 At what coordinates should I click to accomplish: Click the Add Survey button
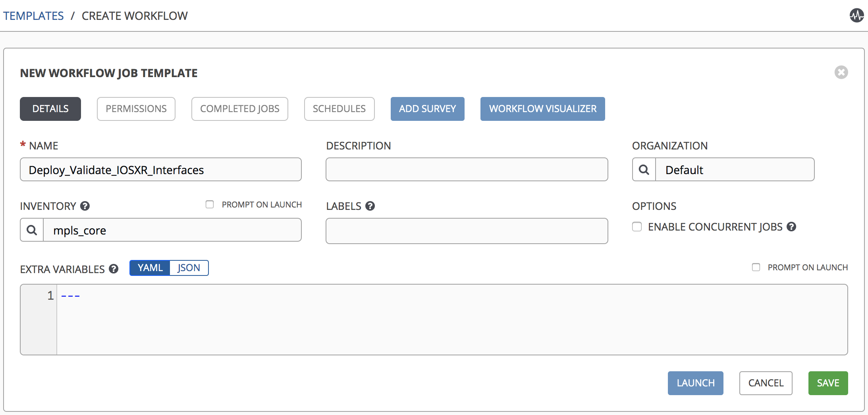pyautogui.click(x=428, y=109)
